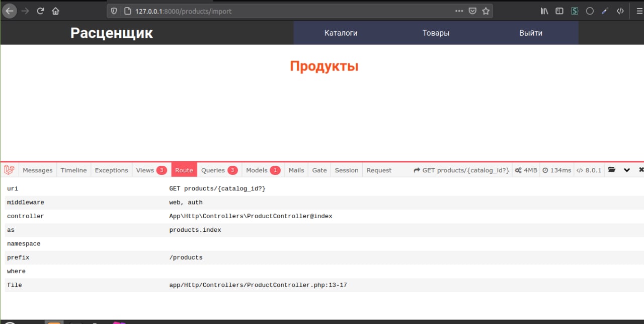The image size is (644, 324).
Task: Click the browser forward arrow
Action: [x=25, y=11]
